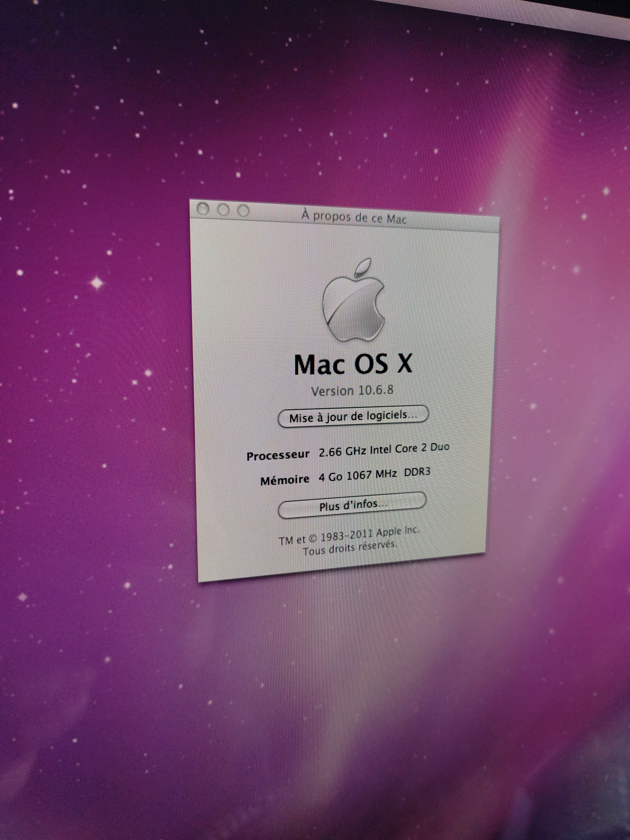Click the 'Version 10.6.8' text
Screen dimensions: 630x840
coord(352,391)
